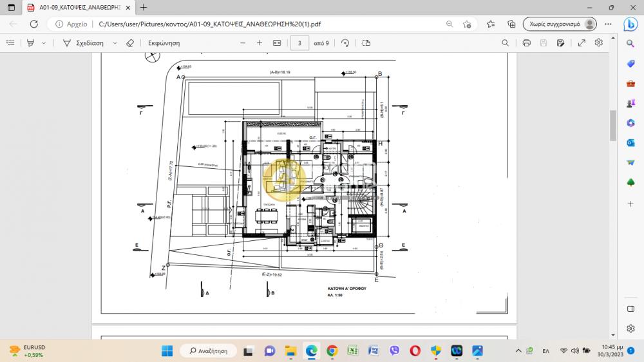
Task: Print the PDF document
Action: pos(526,43)
